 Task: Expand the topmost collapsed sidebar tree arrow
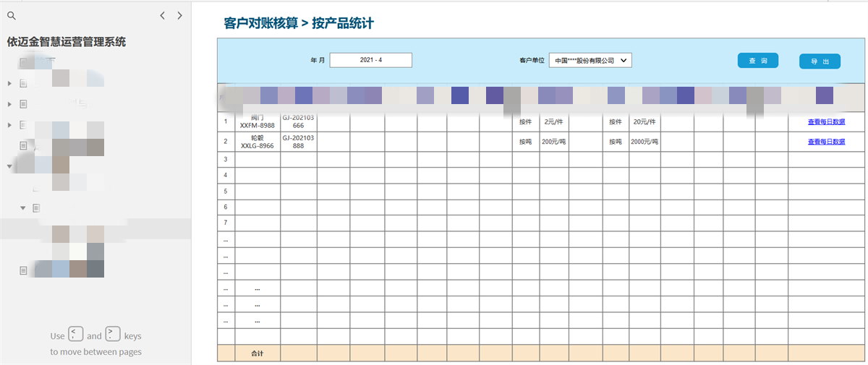coord(9,83)
